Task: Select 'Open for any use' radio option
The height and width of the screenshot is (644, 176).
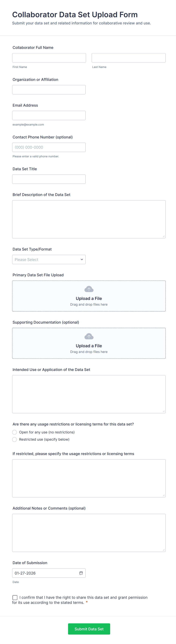Action: click(x=15, y=432)
